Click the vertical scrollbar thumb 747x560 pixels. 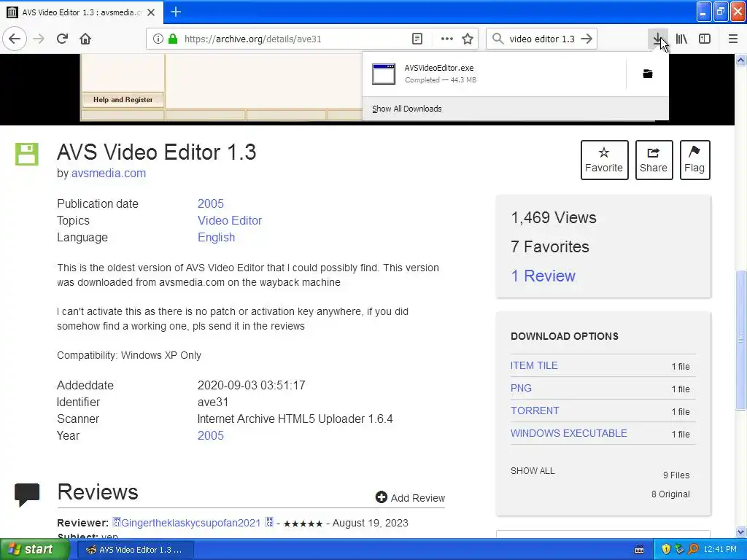click(741, 340)
